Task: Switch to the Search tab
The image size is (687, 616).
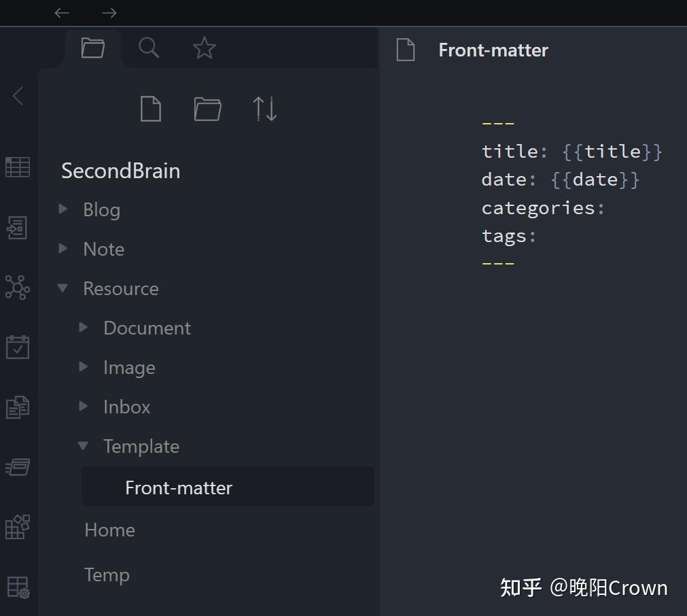Action: (148, 48)
